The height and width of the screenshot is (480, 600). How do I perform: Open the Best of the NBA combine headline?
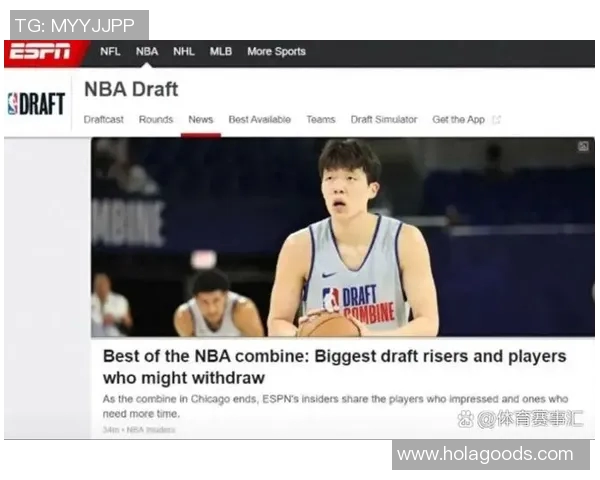(334, 367)
